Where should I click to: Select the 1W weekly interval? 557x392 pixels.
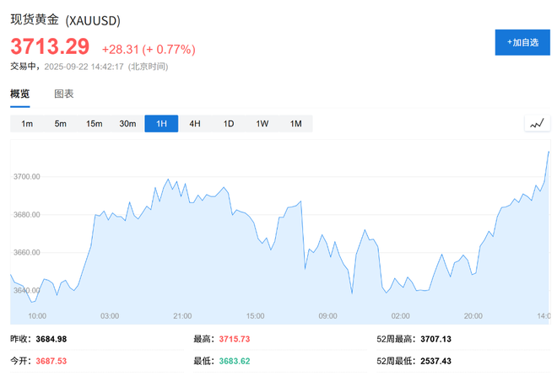point(262,124)
